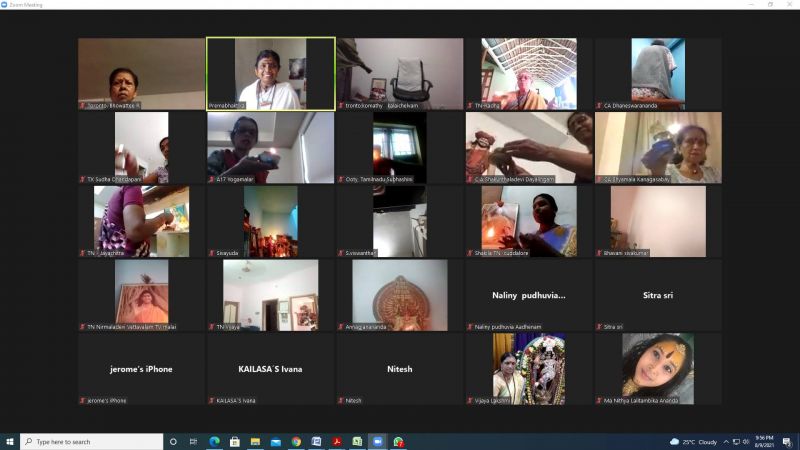Screen dimensions: 800x450
Task: Select Ma Nithya Lalitambika Ananda video tile
Action: pos(657,369)
